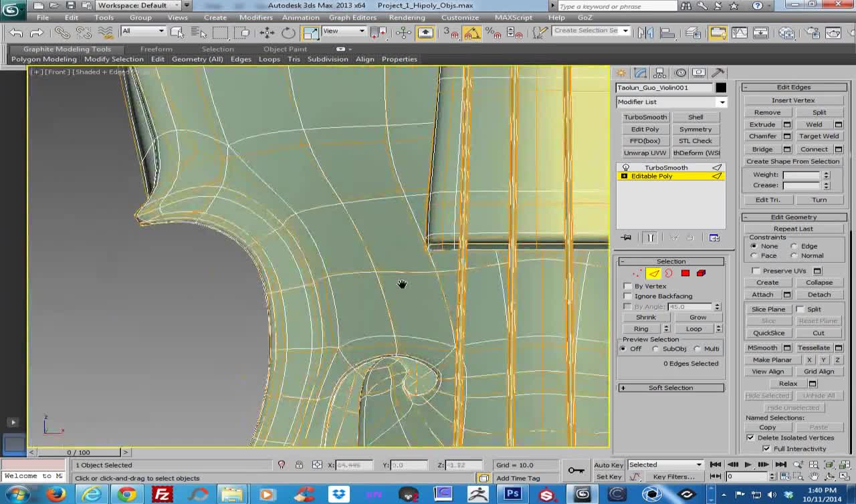This screenshot has width=856, height=504.
Task: Activate the Select and Scale tool
Action: tap(310, 32)
